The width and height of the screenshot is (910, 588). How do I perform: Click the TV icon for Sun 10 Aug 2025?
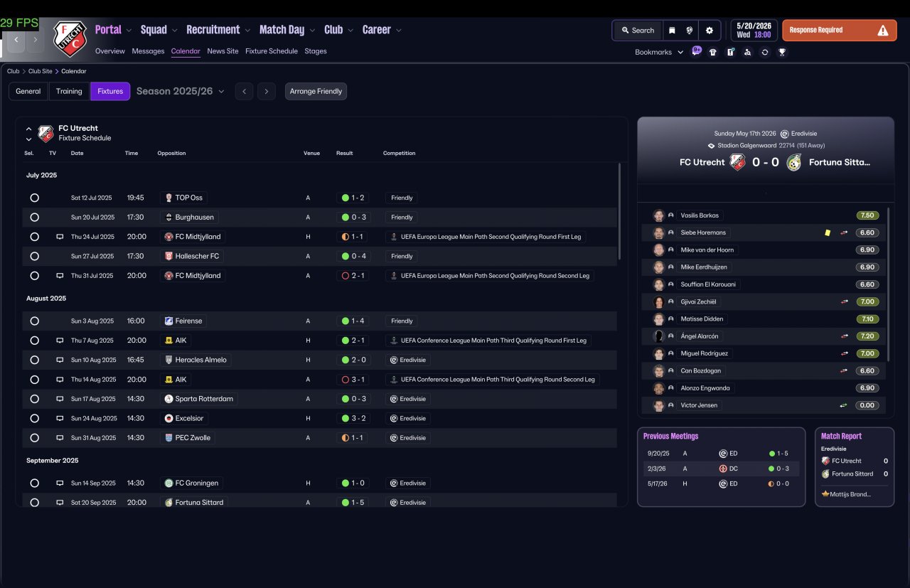point(60,360)
